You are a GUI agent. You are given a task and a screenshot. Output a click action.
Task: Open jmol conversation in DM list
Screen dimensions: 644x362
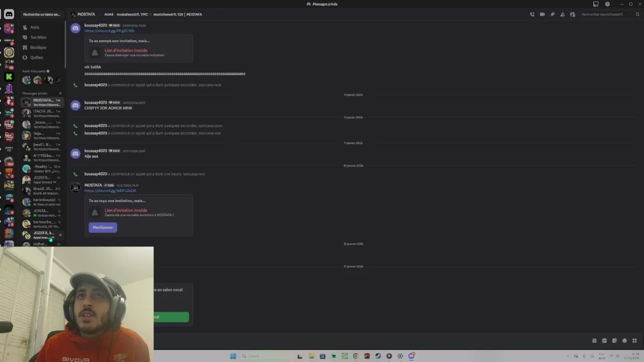tap(43, 146)
